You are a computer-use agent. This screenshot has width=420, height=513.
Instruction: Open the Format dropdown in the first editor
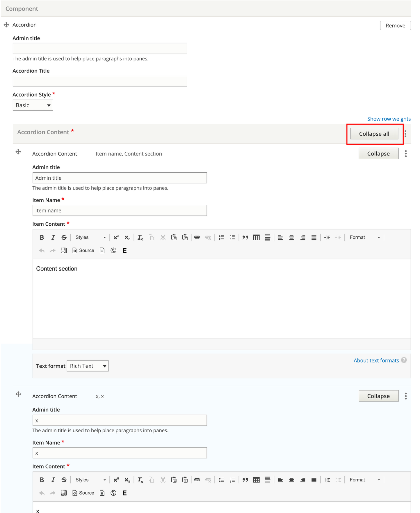365,238
